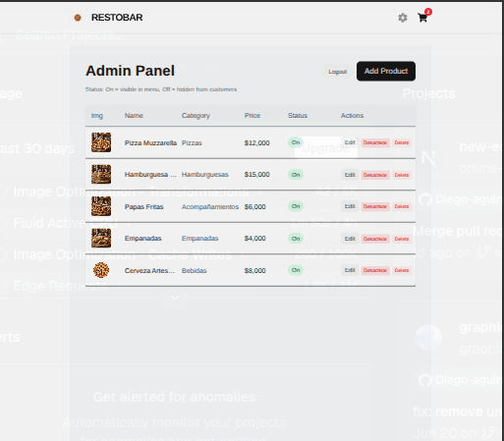Desactivar the Pizza Muzzarella product
This screenshot has height=441, width=504.
(x=375, y=142)
